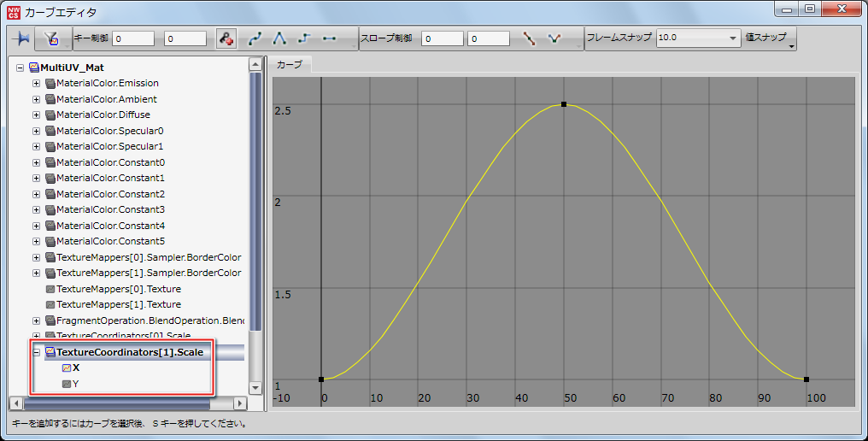868x441 pixels.
Task: Click the linear slope icon
Action: pos(530,38)
